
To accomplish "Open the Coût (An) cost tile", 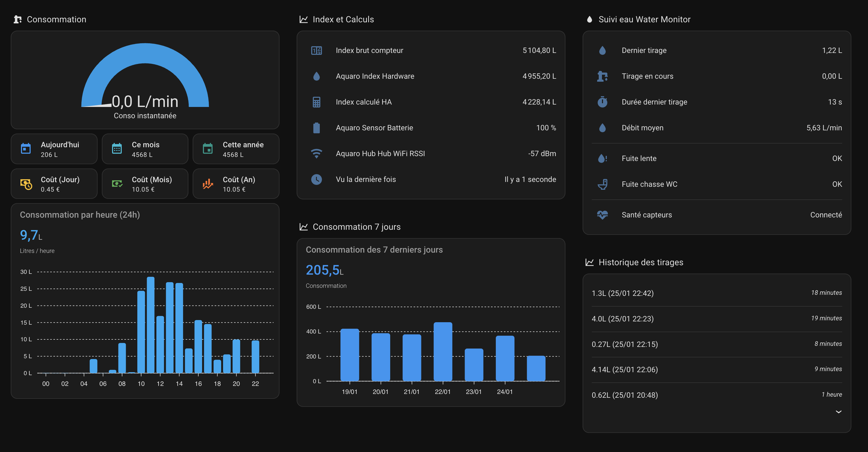I will pos(236,184).
